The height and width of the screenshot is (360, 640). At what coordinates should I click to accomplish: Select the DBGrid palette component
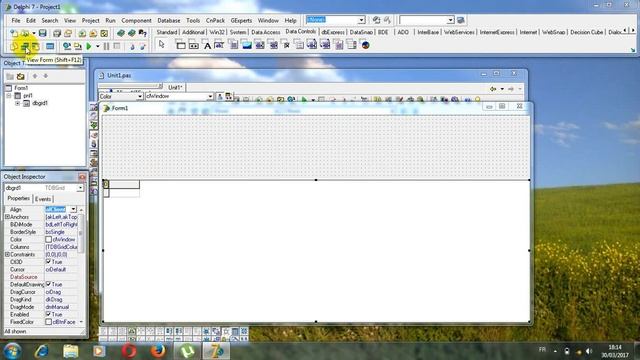coord(180,45)
